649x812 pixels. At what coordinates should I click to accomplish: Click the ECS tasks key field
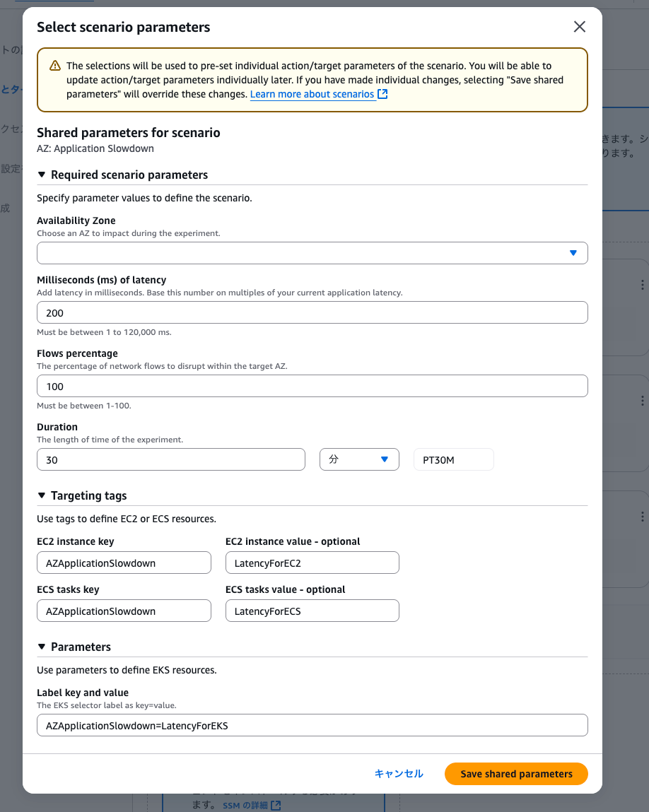click(x=124, y=611)
